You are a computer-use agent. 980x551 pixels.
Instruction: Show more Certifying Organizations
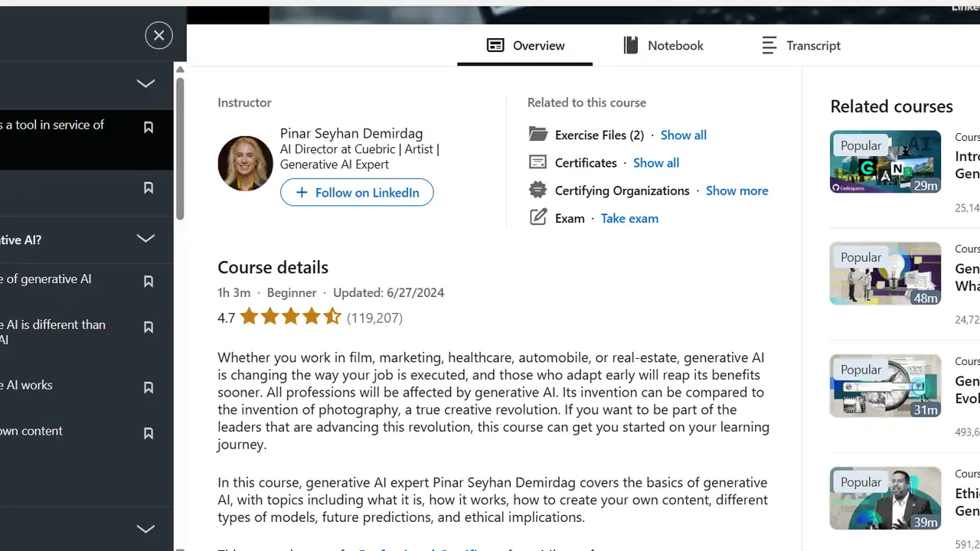737,191
